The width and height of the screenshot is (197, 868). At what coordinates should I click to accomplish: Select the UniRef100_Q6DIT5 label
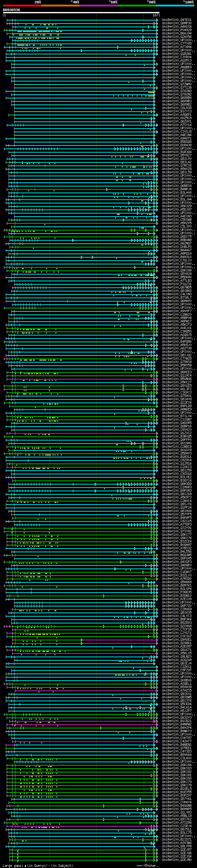[176, 237]
